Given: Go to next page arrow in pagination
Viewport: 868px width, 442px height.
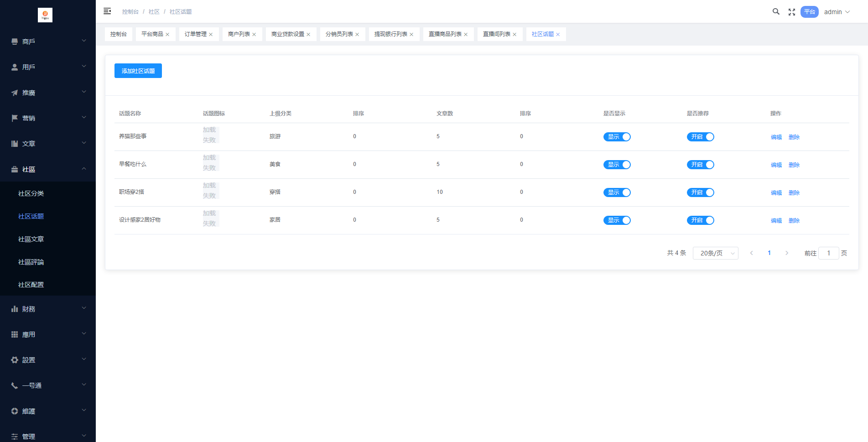Looking at the screenshot, I should point(787,253).
